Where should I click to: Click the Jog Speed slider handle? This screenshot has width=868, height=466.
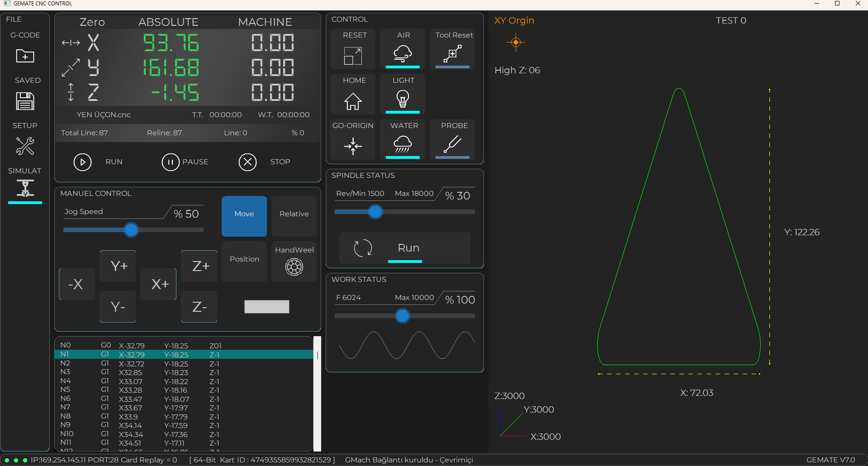pos(131,230)
